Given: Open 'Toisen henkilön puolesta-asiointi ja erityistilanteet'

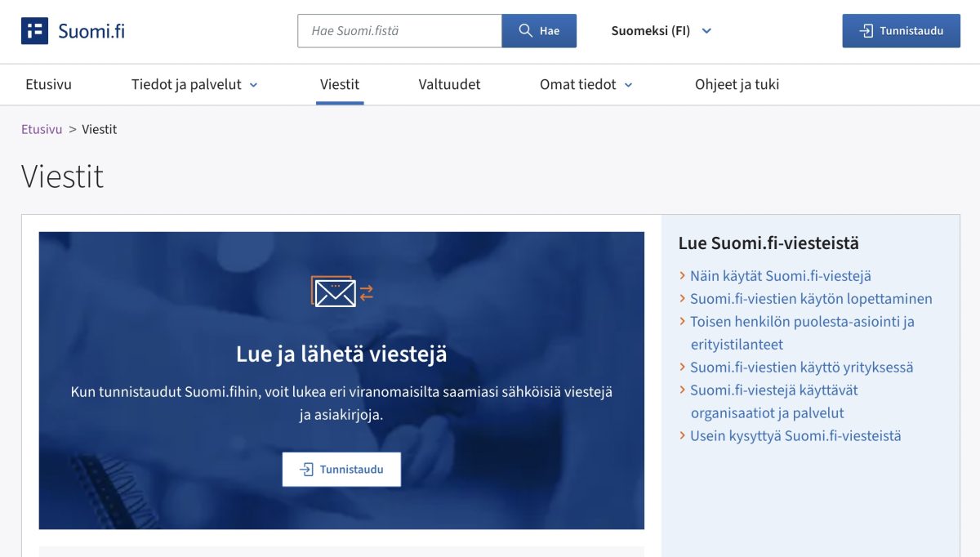Looking at the screenshot, I should pos(803,321).
